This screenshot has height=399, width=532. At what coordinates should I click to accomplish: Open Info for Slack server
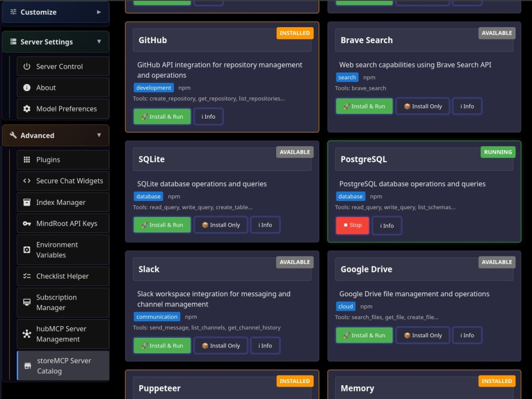point(265,346)
